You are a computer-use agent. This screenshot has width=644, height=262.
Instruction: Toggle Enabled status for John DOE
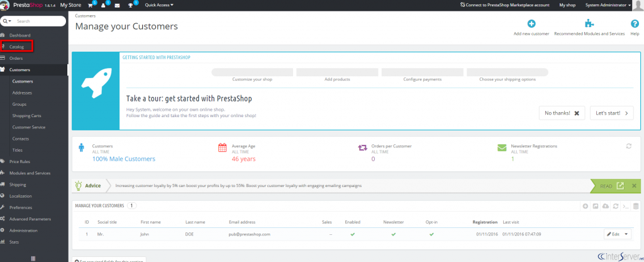[352, 234]
